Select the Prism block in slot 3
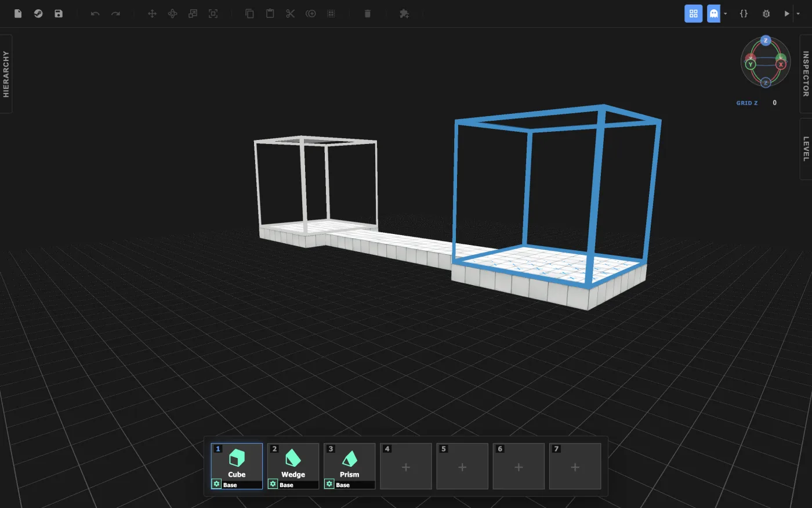 click(349, 466)
